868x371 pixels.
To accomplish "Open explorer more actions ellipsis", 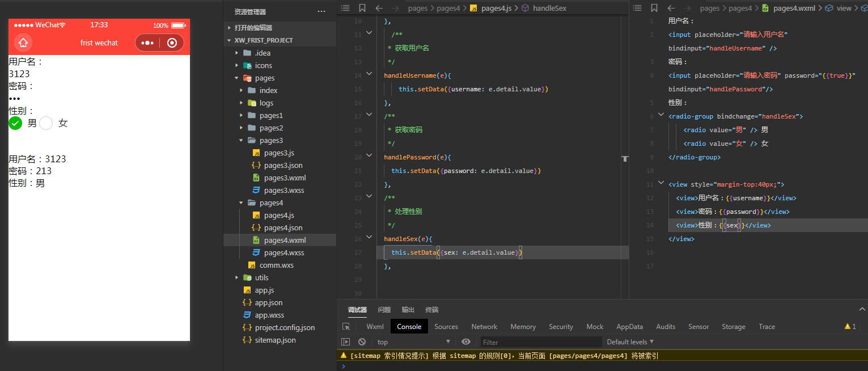I will pos(321,11).
